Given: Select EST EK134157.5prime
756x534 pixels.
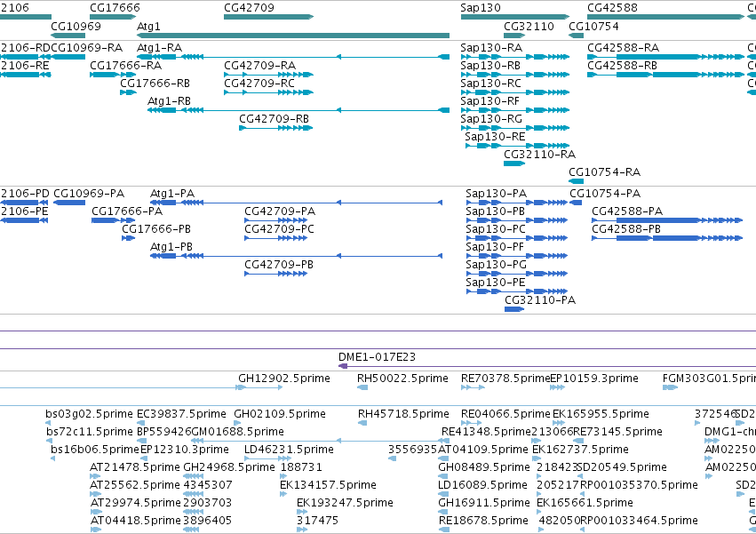Looking at the screenshot, I should (x=283, y=494).
